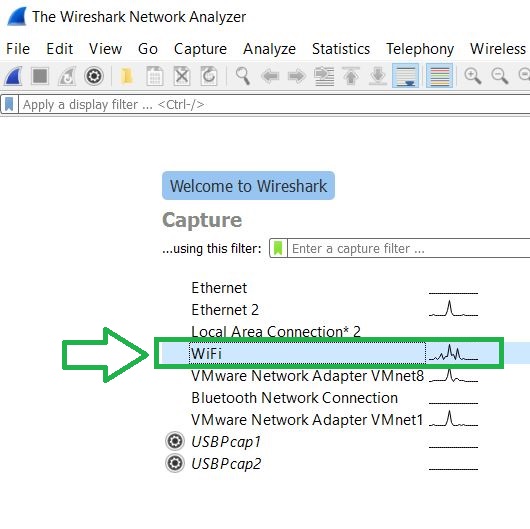This screenshot has height=529, width=530.
Task: Open a capture file folder icon
Action: pos(126,76)
